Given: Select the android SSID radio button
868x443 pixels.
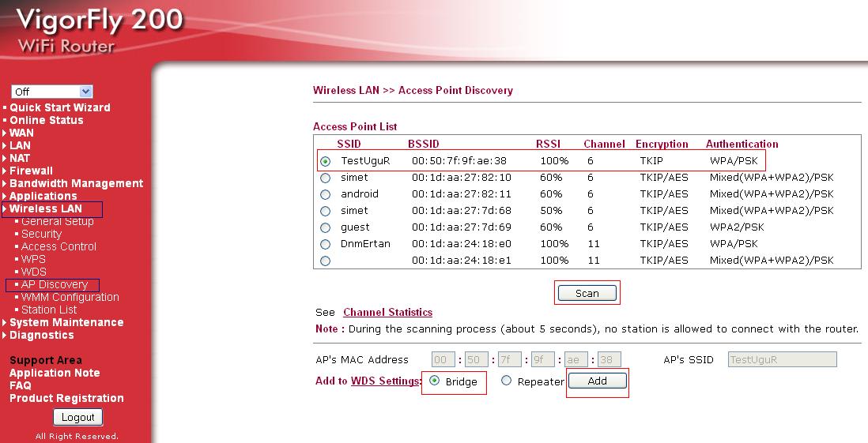Looking at the screenshot, I should pos(325,194).
